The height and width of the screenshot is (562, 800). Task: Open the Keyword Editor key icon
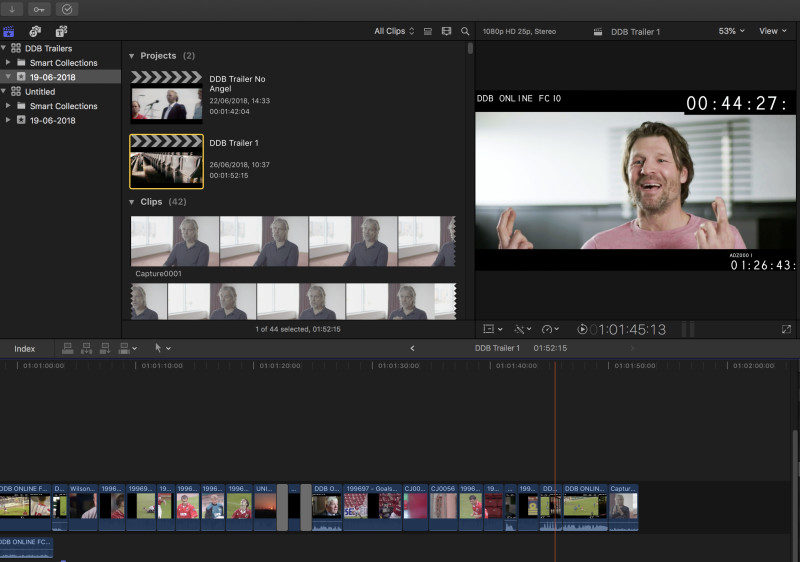coord(39,9)
